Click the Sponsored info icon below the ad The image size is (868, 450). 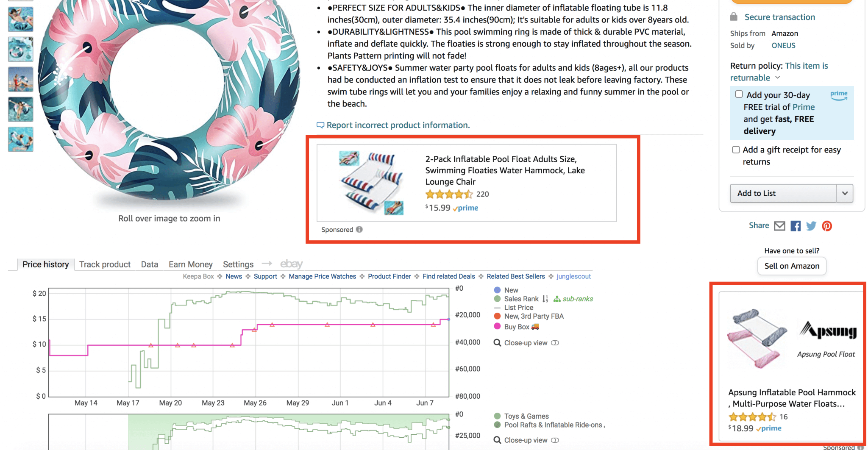(359, 229)
